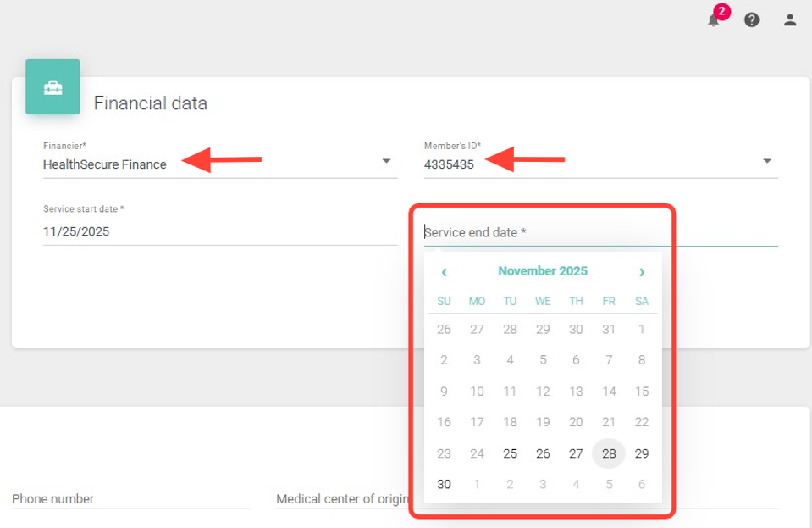This screenshot has height=528, width=812.
Task: Click the briefcase Financial data icon
Action: 52,87
